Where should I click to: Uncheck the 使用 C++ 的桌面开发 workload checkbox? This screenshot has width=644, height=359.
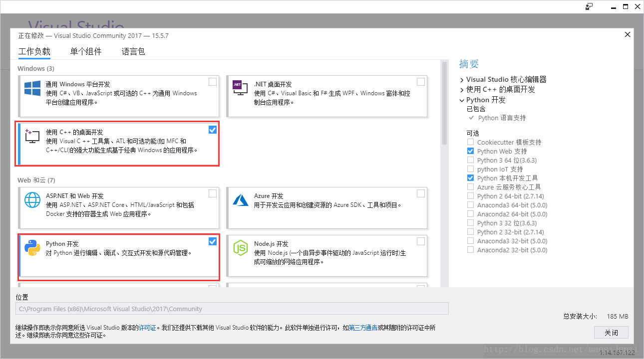pyautogui.click(x=213, y=130)
